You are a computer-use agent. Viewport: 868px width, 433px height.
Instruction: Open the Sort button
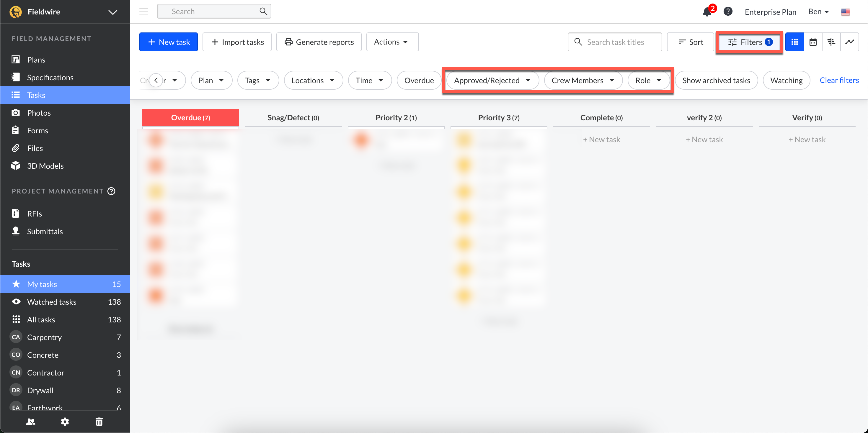point(691,42)
